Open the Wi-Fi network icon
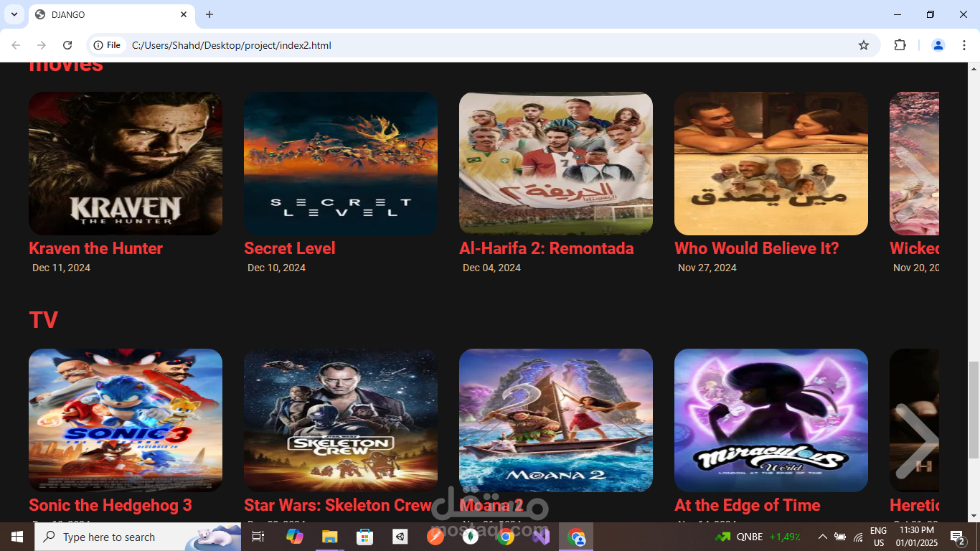This screenshot has width=980, height=551. tap(858, 537)
